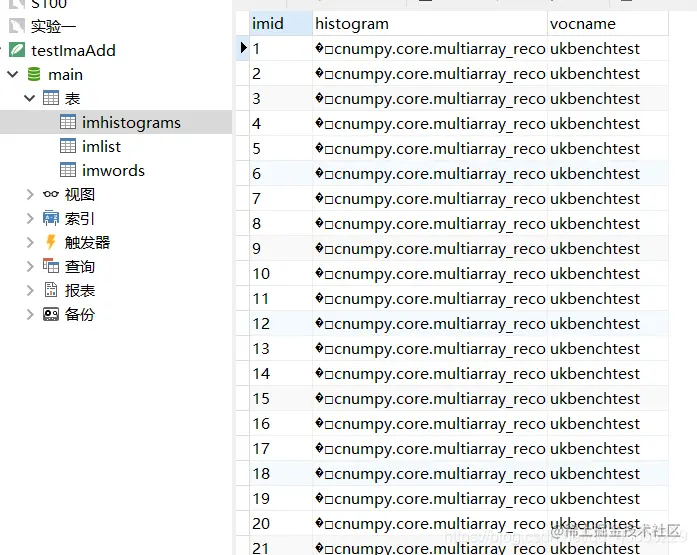The width and height of the screenshot is (697, 555).
Task: Expand the 索引 indexes node
Action: point(30,218)
